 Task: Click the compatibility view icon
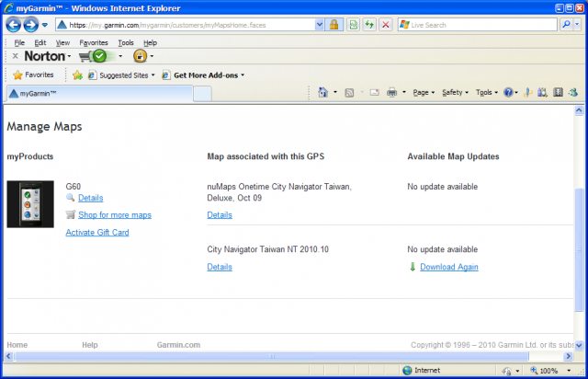pos(353,25)
